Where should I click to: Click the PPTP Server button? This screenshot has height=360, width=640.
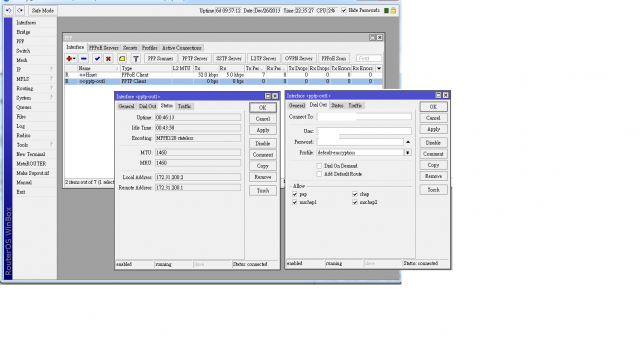(x=195, y=59)
